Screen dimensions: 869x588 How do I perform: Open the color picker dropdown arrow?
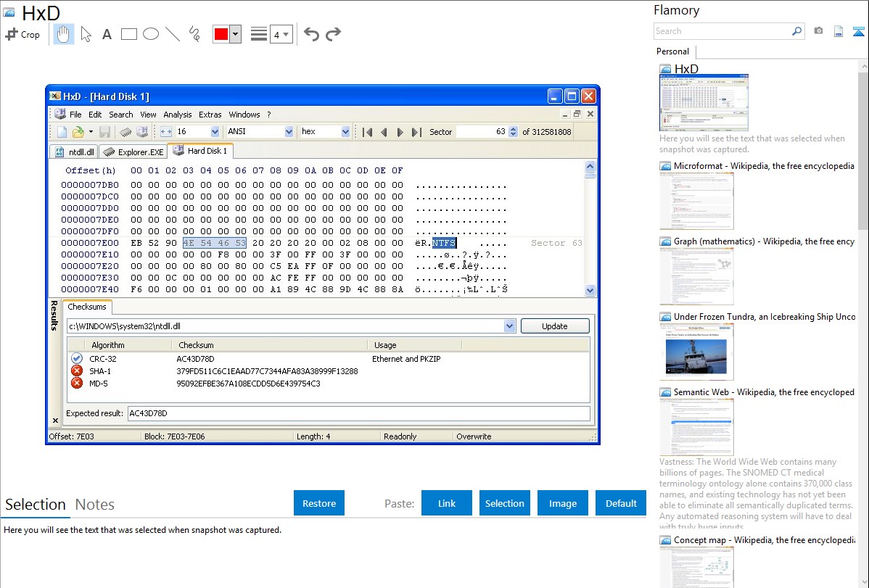[236, 34]
